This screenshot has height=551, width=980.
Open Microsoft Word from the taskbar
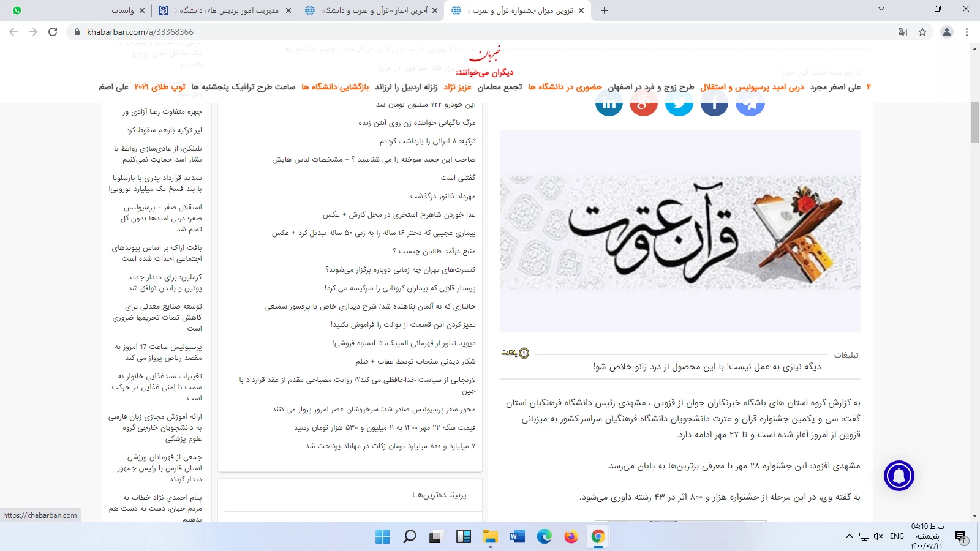tap(517, 537)
